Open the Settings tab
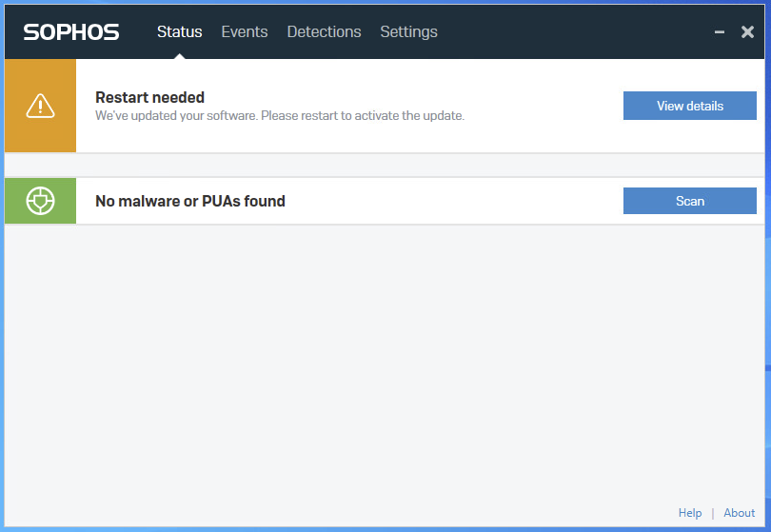 pos(408,32)
